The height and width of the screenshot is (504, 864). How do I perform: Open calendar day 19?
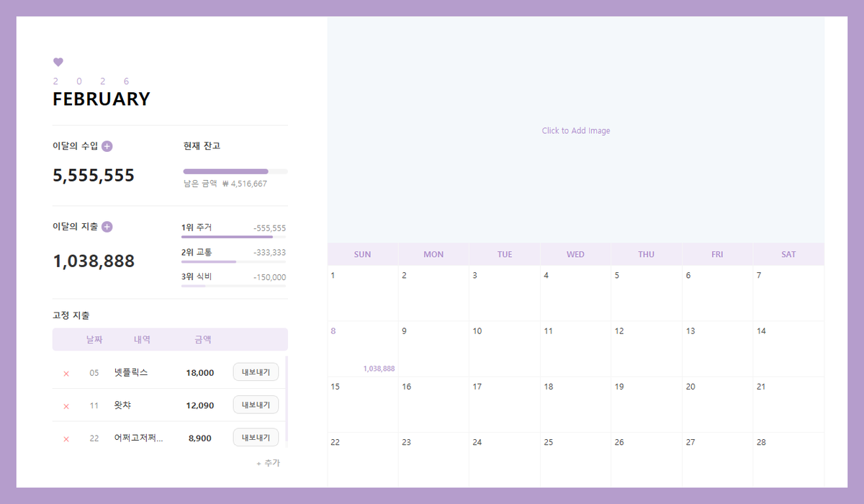[x=647, y=405]
